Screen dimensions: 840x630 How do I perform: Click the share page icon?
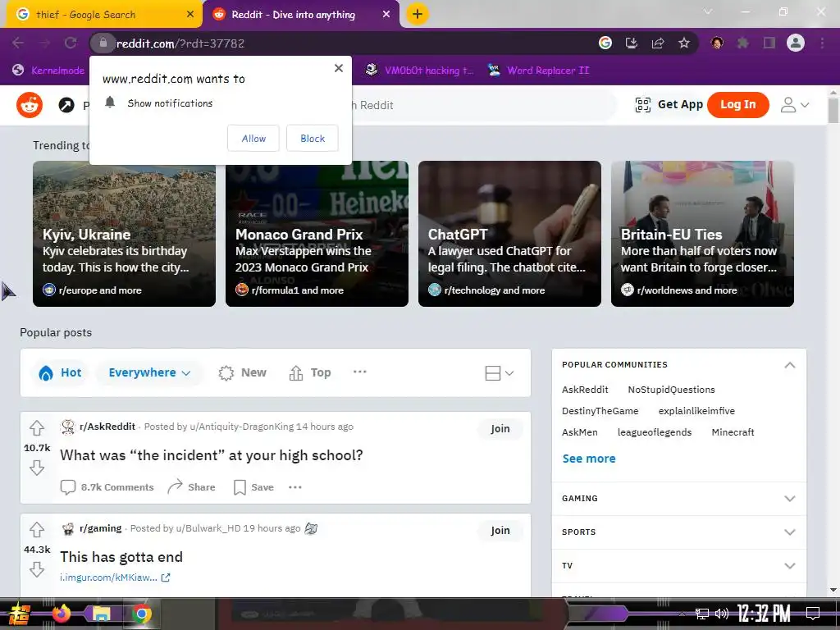click(x=657, y=43)
